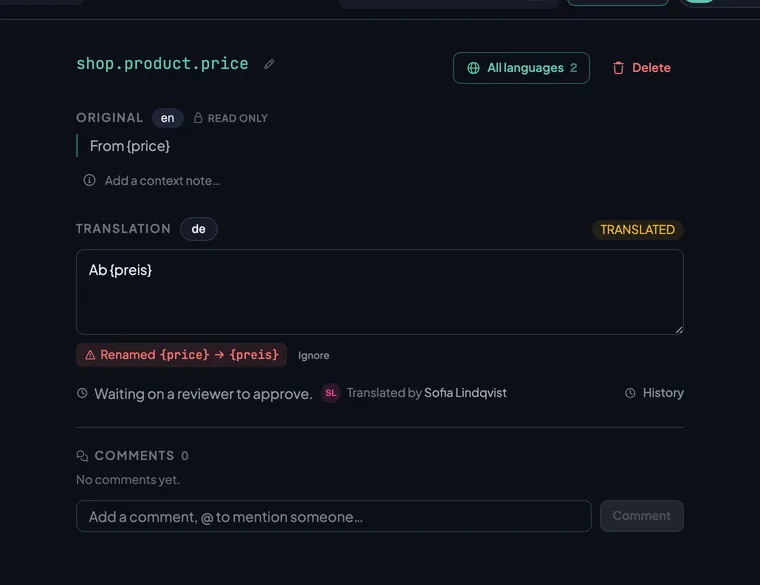Image resolution: width=760 pixels, height=585 pixels.
Task: Click the Sofia Lindqvist name
Action: pos(465,393)
